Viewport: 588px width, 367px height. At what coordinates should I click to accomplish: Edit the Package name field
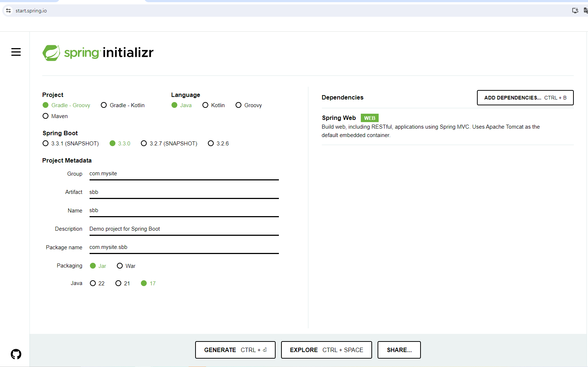click(x=184, y=247)
